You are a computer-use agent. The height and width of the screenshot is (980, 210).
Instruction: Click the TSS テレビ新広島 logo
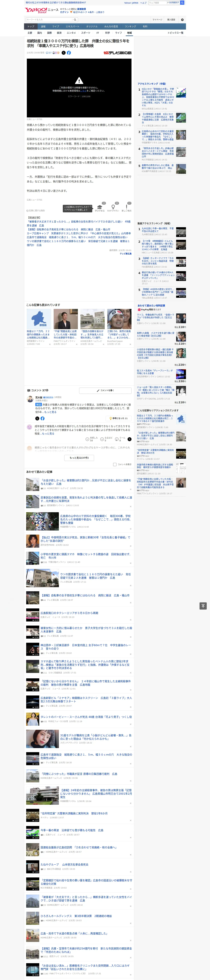tap(117, 53)
